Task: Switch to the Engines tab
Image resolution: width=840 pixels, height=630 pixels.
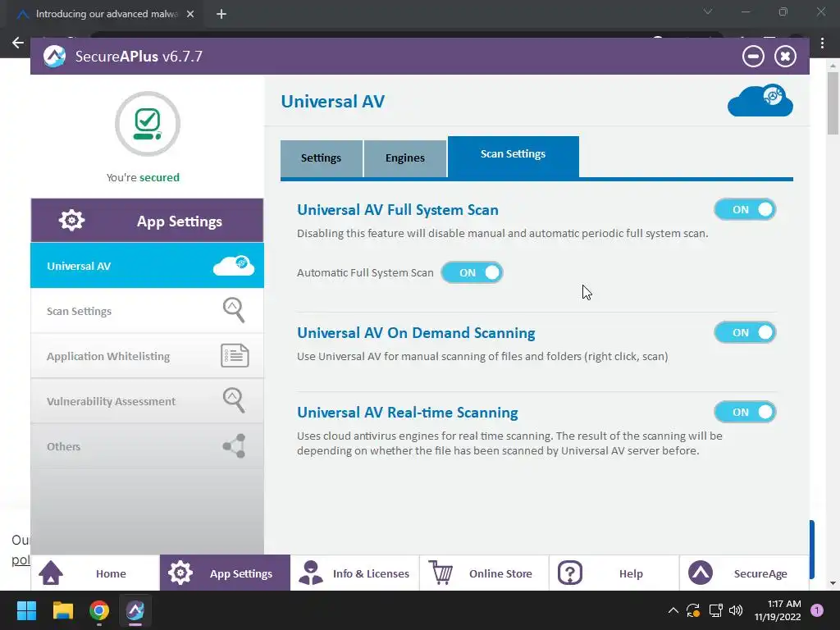Action: pos(405,158)
